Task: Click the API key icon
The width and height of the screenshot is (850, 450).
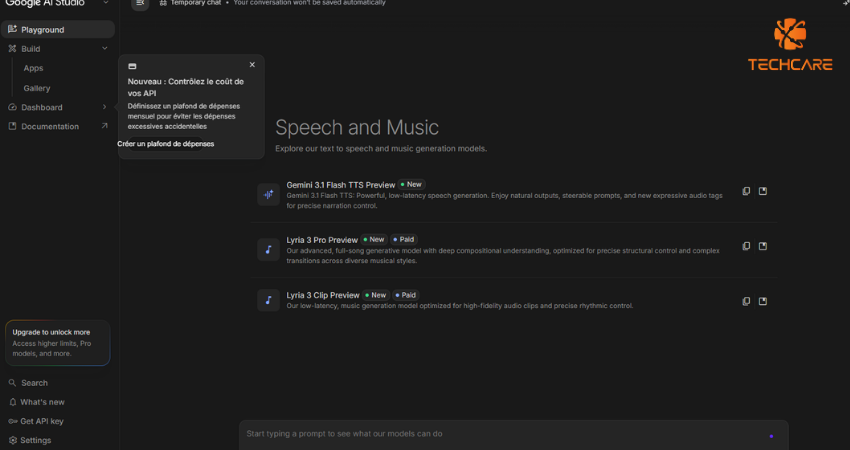Action: [x=12, y=421]
